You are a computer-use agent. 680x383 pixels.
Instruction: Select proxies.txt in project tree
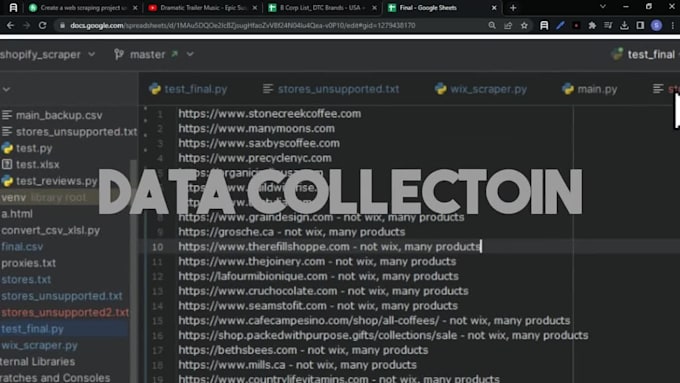(x=29, y=263)
